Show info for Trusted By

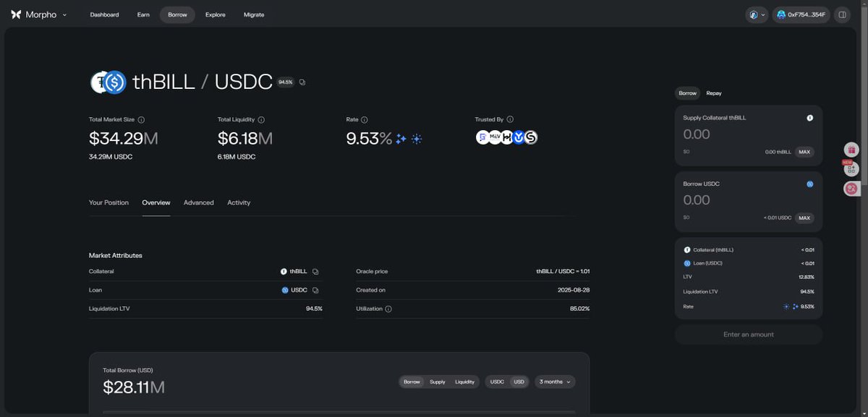point(510,119)
